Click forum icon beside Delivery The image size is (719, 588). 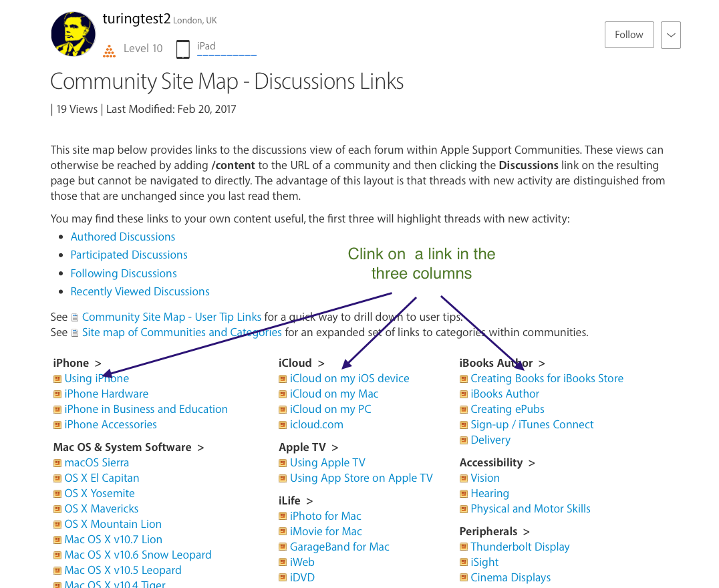pos(464,440)
